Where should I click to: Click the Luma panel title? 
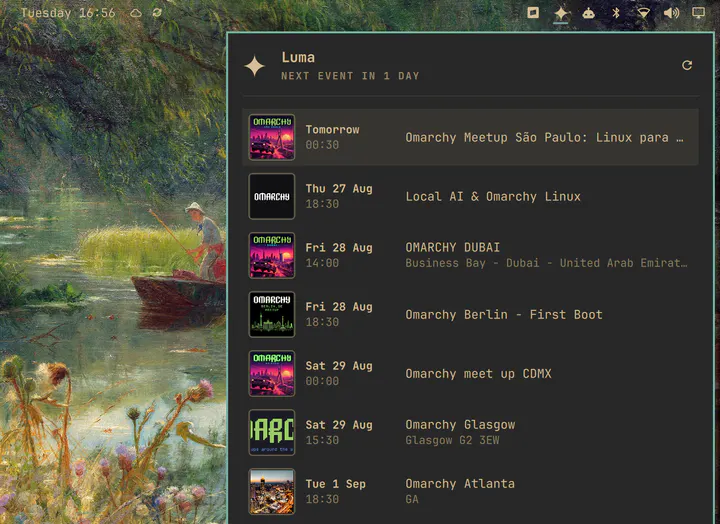298,57
